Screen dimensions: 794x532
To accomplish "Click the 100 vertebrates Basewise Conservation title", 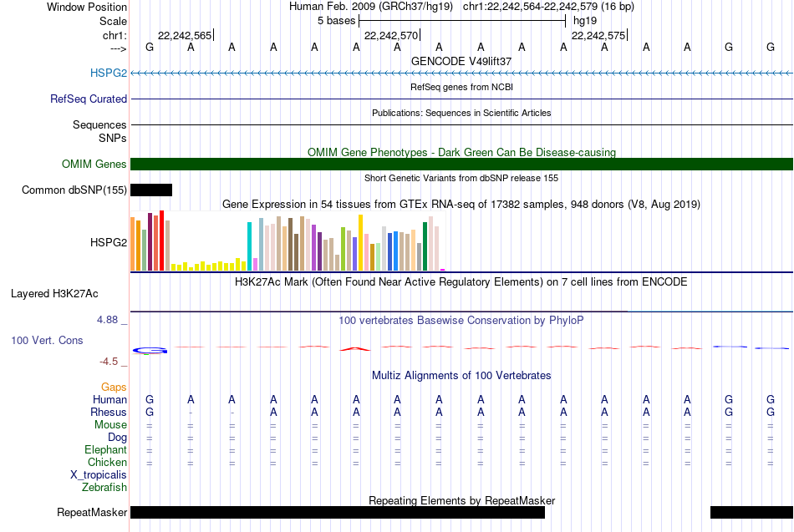I will click(461, 321).
